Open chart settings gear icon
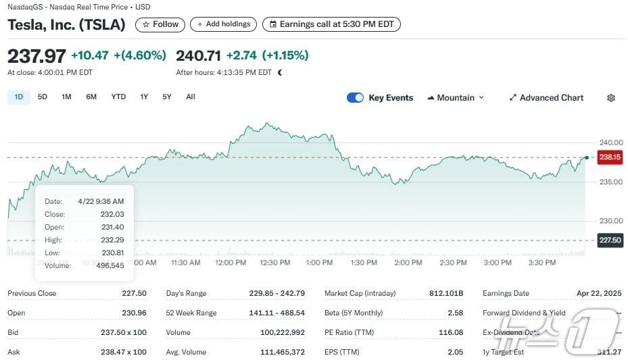 click(x=611, y=98)
